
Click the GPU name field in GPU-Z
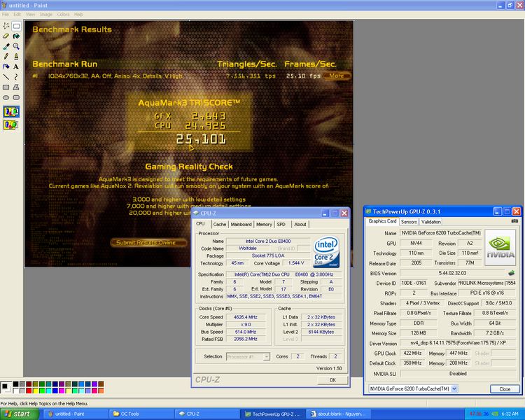(440, 233)
